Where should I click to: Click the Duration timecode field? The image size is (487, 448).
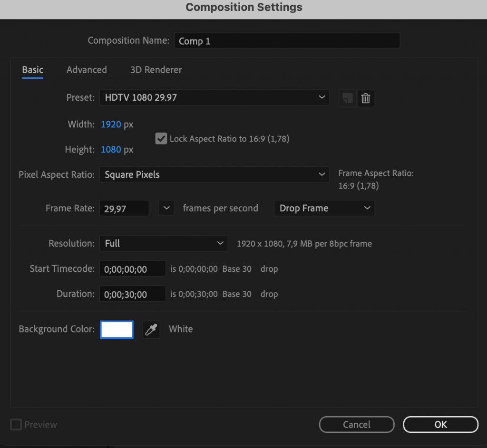click(132, 294)
